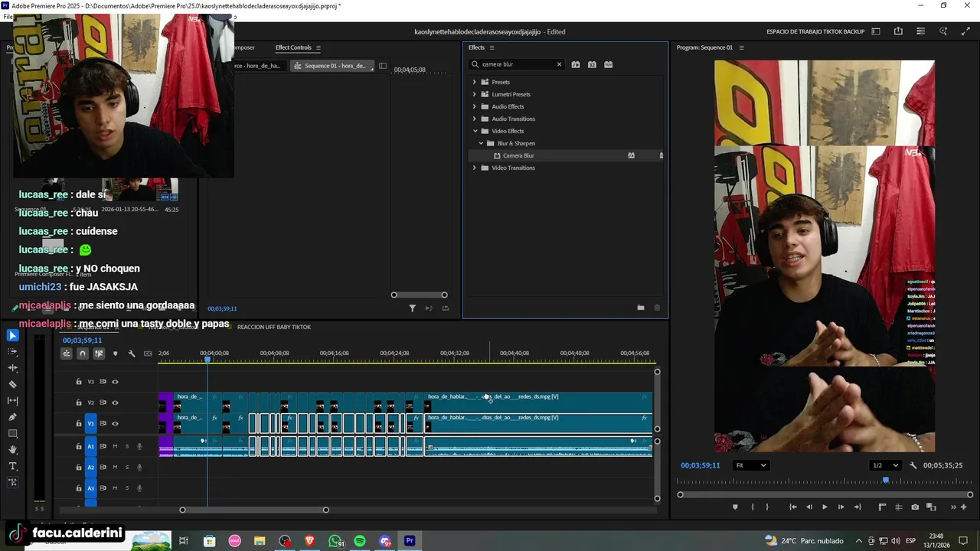Select the Selection tool arrow
The height and width of the screenshot is (551, 980).
(x=12, y=335)
